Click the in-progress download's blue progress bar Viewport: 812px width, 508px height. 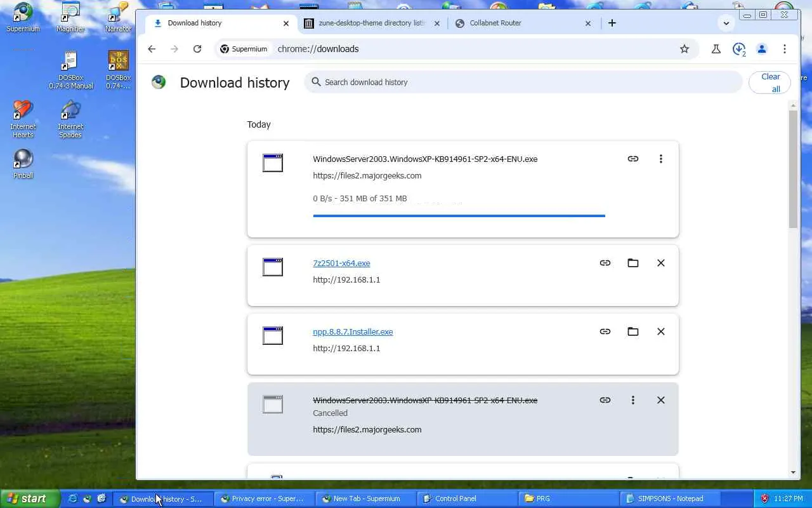click(459, 216)
